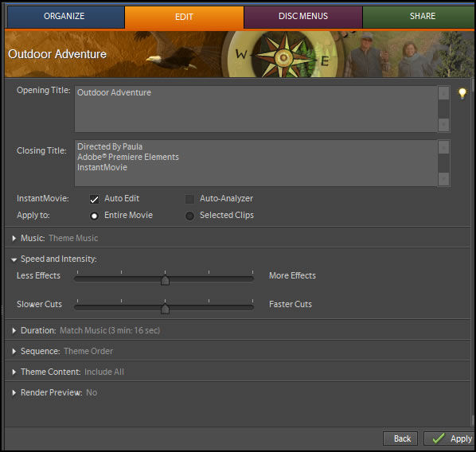Click Closing Title scroll down arrow
Screen dimensions: 476x452
click(443, 179)
